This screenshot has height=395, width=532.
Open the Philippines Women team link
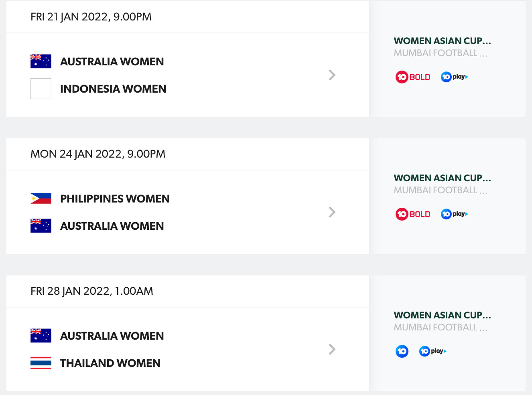pos(115,199)
